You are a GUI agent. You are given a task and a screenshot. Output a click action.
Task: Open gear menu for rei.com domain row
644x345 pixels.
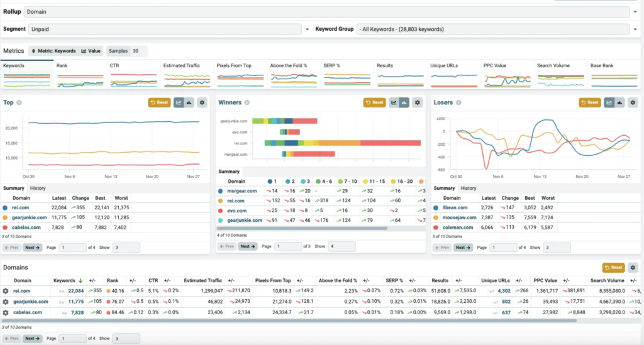click(x=5, y=291)
